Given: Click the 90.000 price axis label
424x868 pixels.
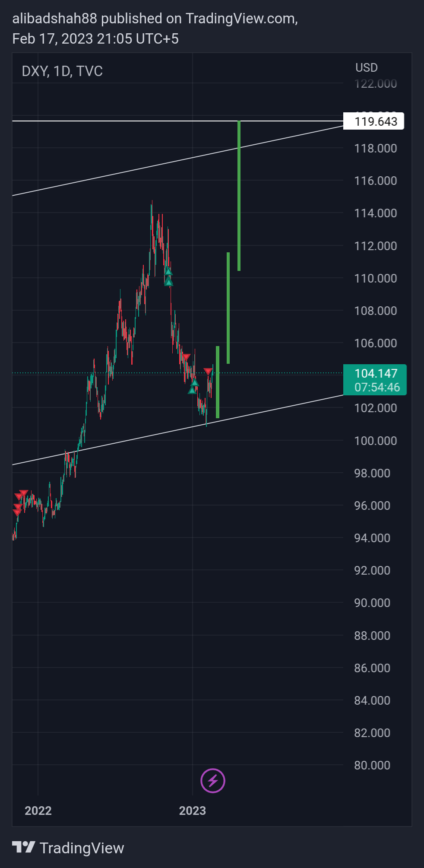Looking at the screenshot, I should 372,603.
